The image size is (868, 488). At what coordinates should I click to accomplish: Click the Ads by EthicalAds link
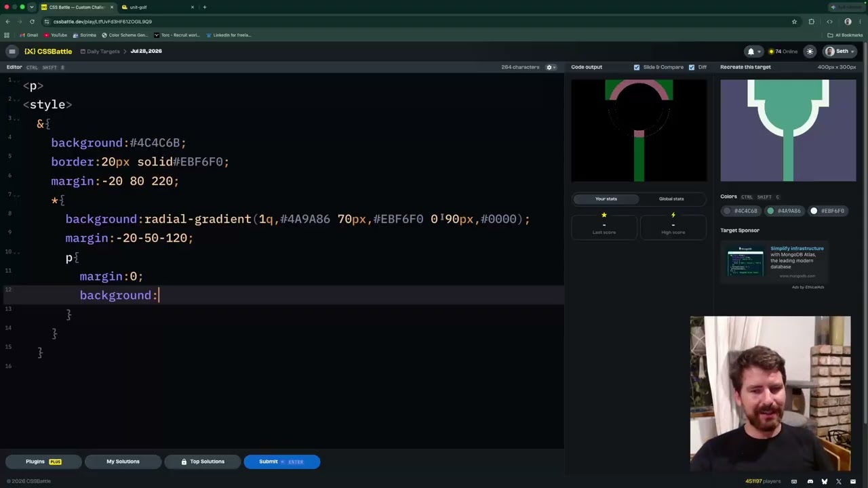pos(808,287)
